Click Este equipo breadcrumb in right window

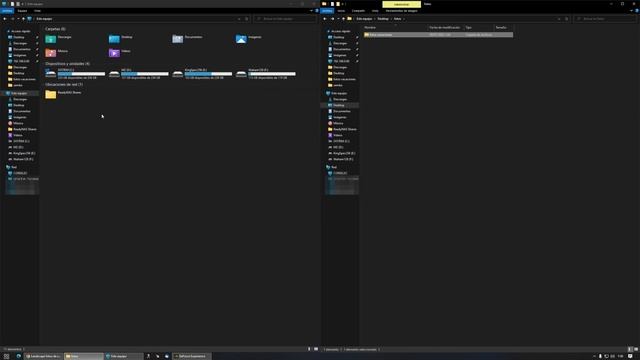tap(364, 19)
